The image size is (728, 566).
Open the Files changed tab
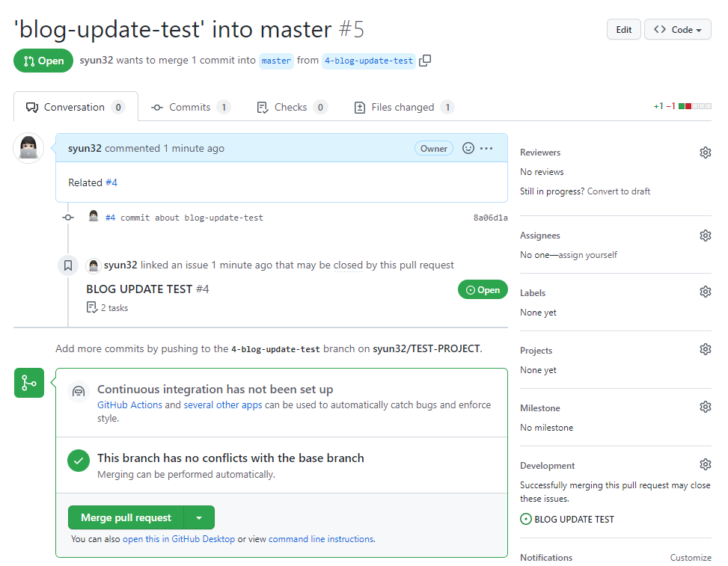coord(403,107)
